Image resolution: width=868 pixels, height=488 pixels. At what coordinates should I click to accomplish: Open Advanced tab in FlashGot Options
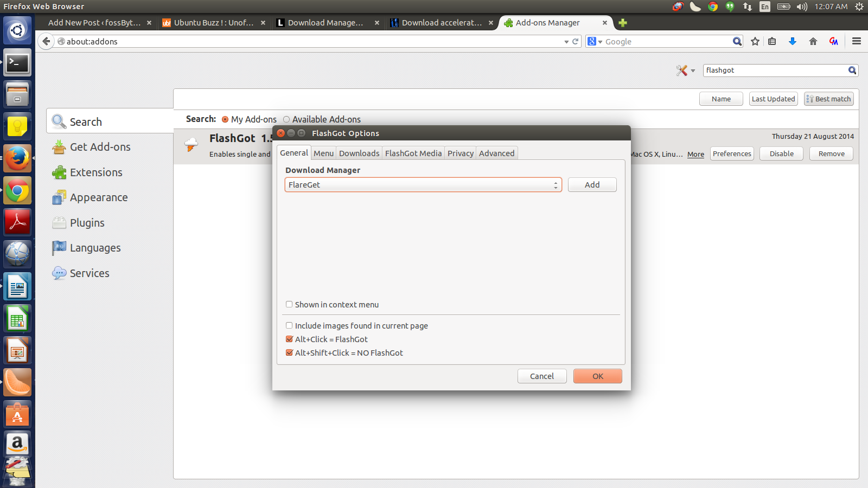click(x=497, y=153)
